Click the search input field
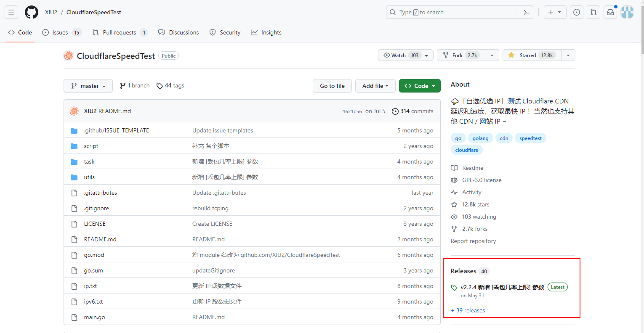Viewport: 644px width, 333px height. click(455, 12)
